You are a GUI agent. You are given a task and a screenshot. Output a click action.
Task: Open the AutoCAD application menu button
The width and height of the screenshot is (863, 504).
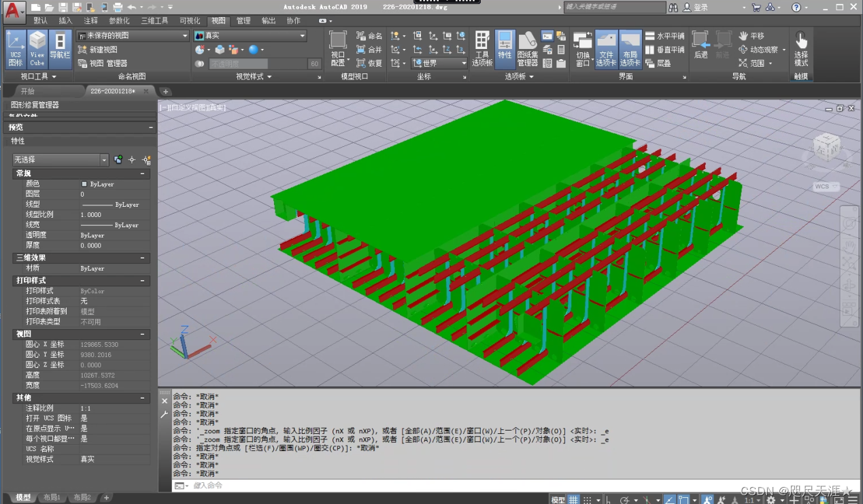pyautogui.click(x=14, y=12)
